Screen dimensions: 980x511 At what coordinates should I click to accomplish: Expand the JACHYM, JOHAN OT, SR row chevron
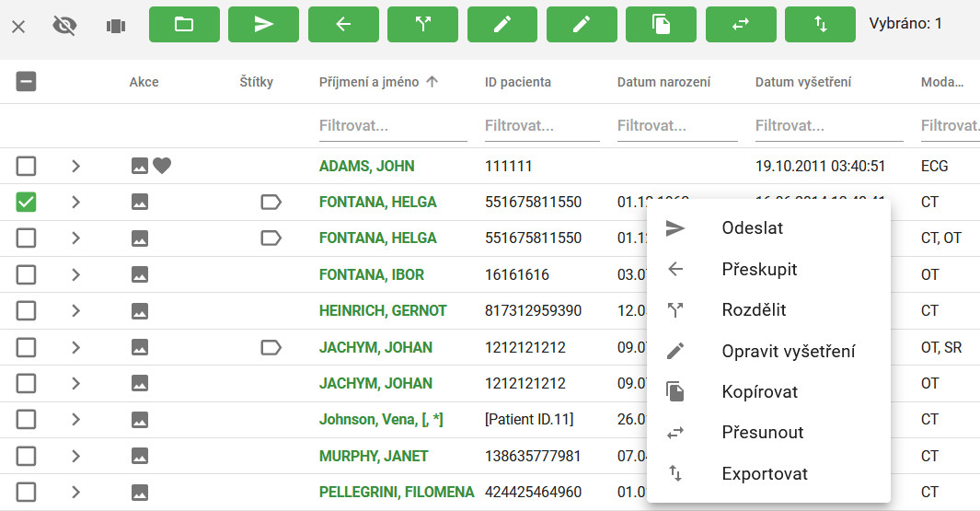click(75, 347)
